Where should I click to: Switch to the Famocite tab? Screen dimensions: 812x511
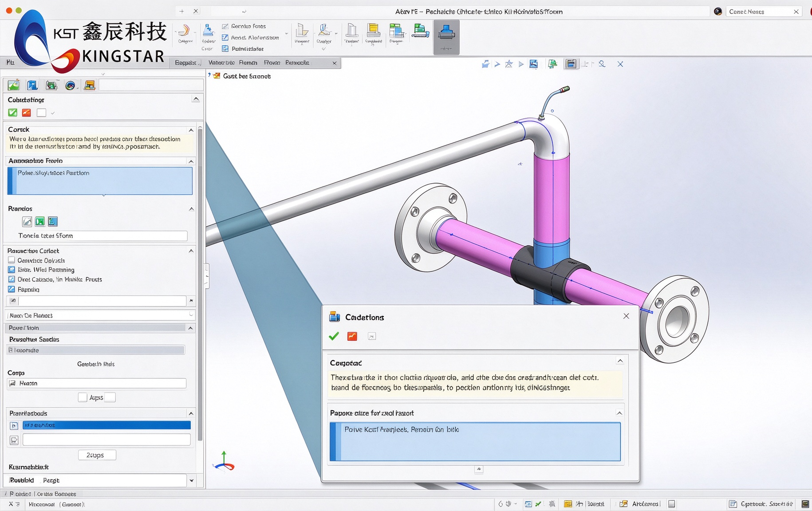[x=297, y=63]
